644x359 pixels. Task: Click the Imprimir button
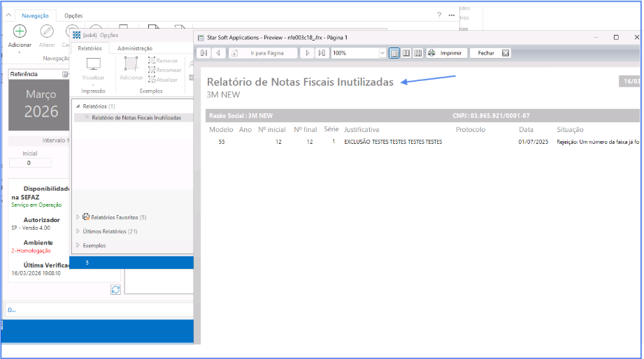445,53
